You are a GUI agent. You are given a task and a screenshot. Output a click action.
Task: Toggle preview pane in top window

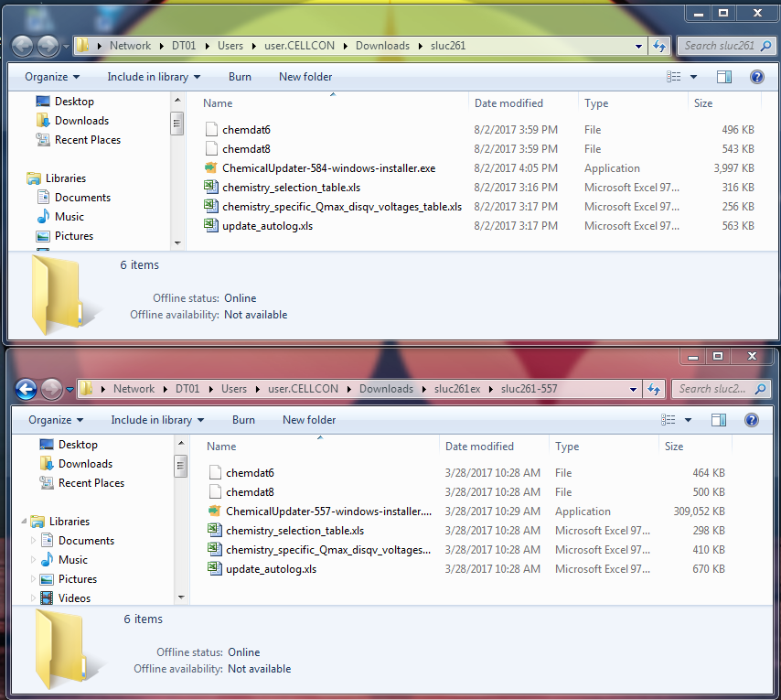tap(723, 77)
